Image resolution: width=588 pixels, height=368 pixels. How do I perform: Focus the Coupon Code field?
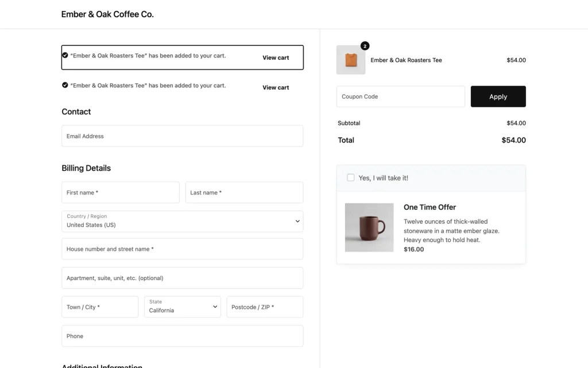[400, 97]
